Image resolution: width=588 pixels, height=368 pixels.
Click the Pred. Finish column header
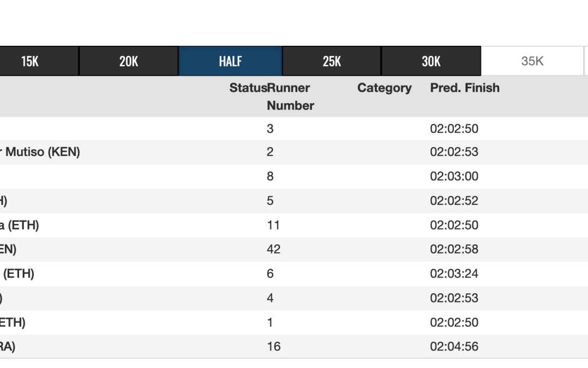(x=464, y=88)
